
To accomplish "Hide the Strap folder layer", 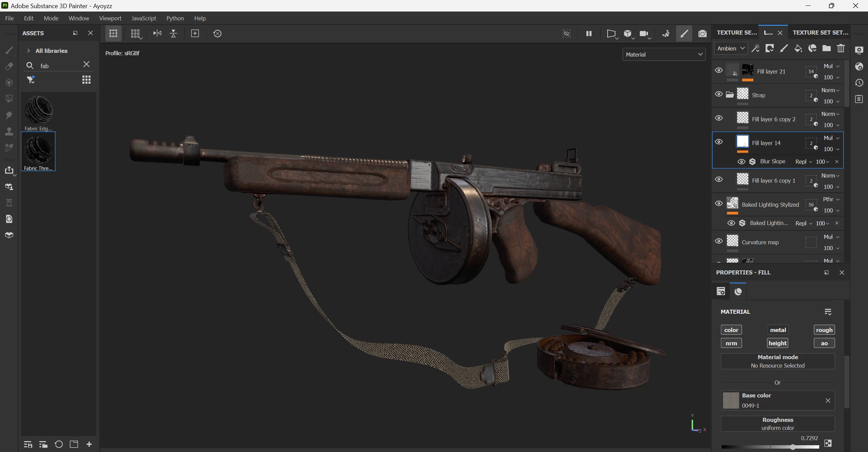I will pos(718,94).
